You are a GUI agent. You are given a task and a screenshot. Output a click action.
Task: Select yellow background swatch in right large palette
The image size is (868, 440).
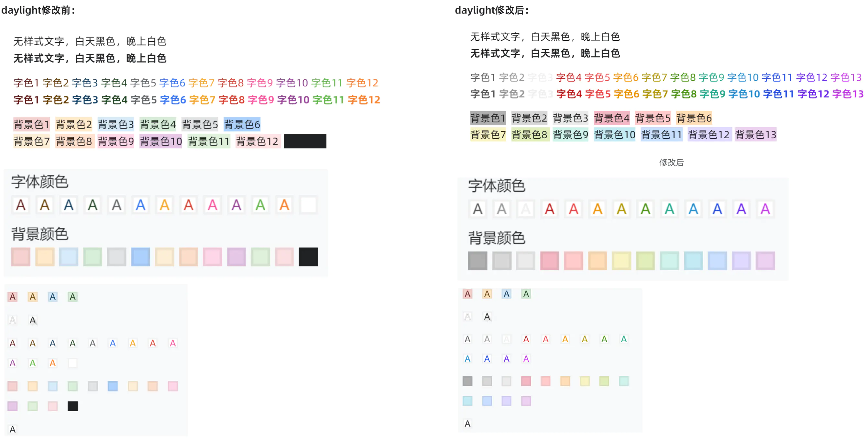[x=621, y=261]
